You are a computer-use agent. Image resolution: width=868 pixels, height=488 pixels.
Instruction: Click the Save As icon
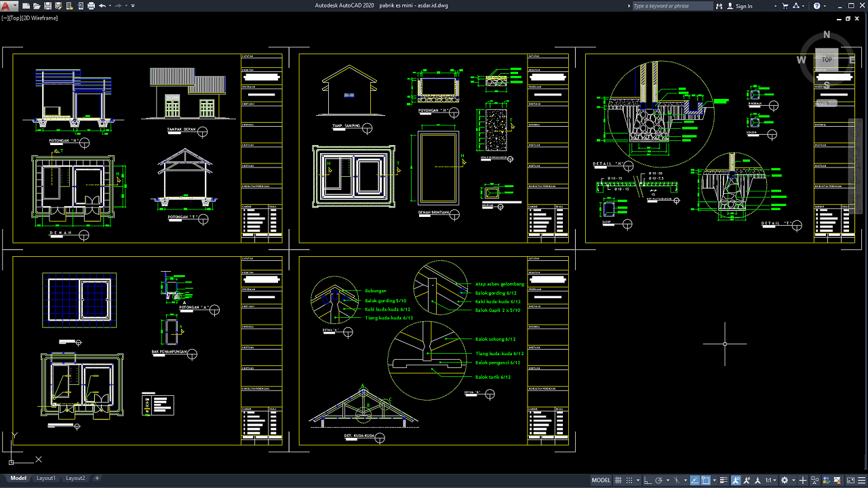pyautogui.click(x=59, y=5)
